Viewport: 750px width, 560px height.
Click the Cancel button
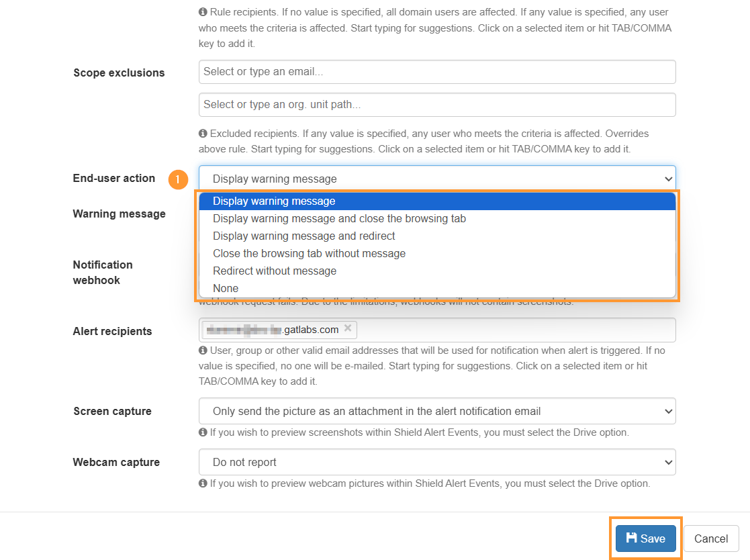(x=711, y=539)
